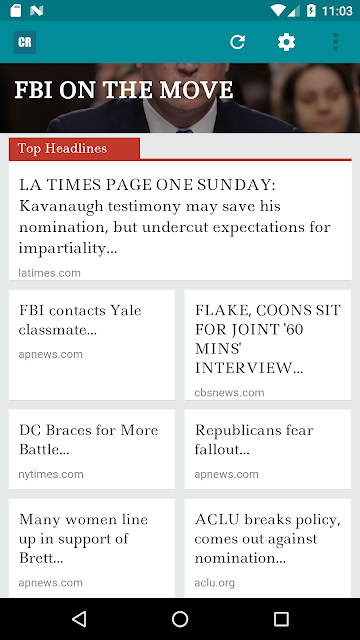
Task: Open recent apps with square button
Action: coord(281,619)
